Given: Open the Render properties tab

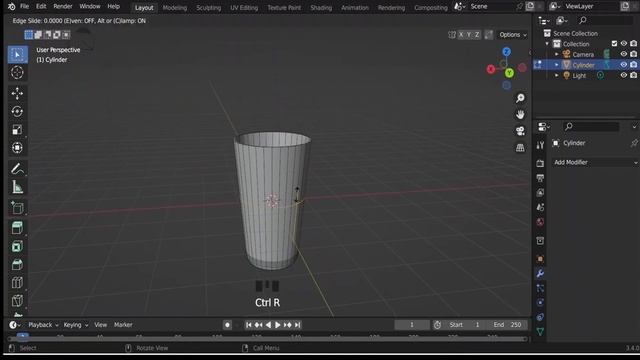Looking at the screenshot, I should [x=540, y=163].
